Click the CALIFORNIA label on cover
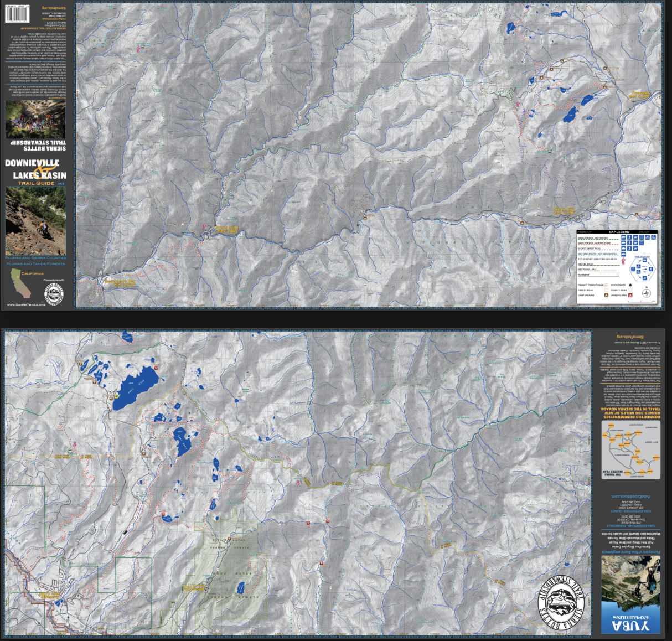672x641 pixels. pyautogui.click(x=33, y=273)
